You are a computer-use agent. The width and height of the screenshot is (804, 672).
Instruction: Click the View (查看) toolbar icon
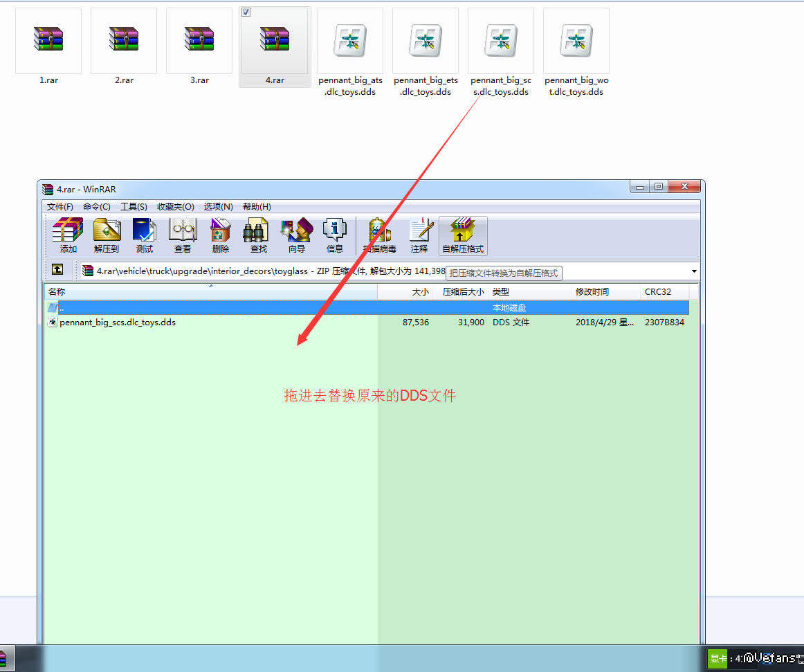click(183, 236)
